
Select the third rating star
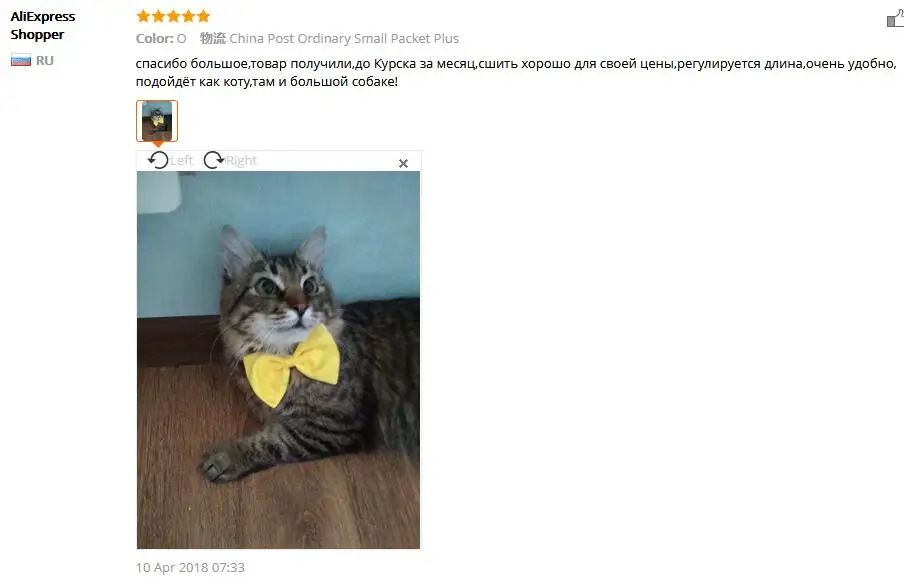coord(173,16)
